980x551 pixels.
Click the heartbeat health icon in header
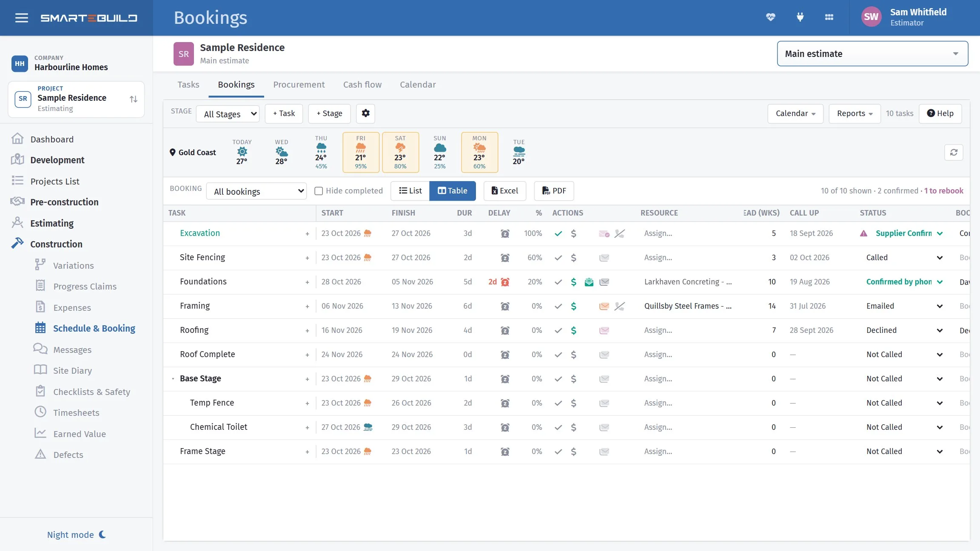click(770, 17)
